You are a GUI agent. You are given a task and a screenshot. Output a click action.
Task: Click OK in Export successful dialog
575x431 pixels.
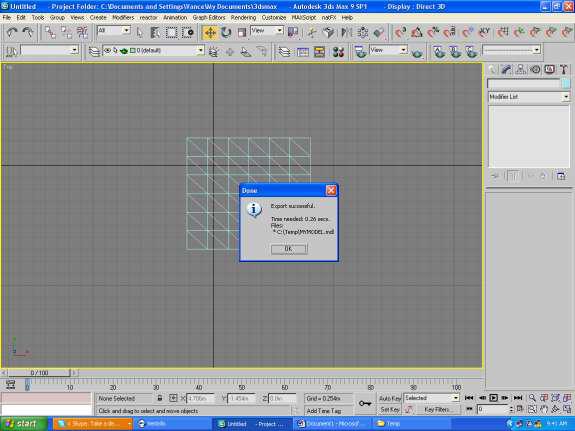289,249
